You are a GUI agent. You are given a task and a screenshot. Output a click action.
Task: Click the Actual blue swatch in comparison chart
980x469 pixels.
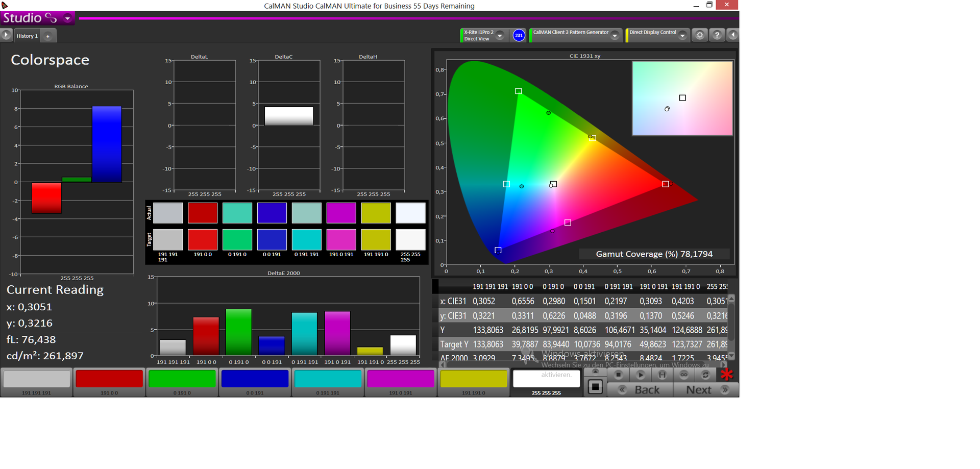[x=272, y=213]
